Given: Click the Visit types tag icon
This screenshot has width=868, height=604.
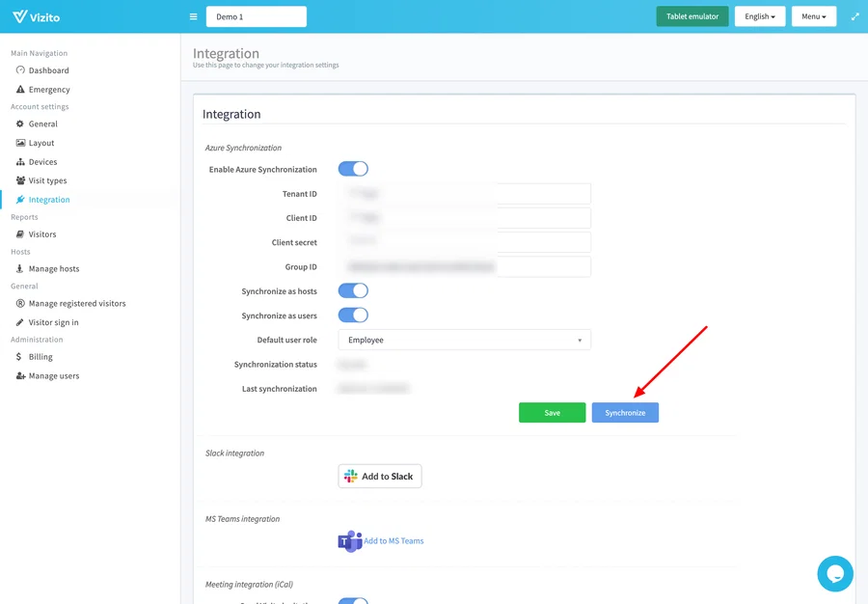Looking at the screenshot, I should tap(21, 180).
